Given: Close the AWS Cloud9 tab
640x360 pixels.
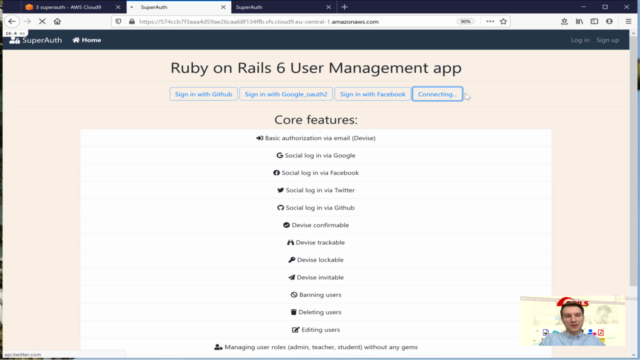Looking at the screenshot, I should 118,7.
